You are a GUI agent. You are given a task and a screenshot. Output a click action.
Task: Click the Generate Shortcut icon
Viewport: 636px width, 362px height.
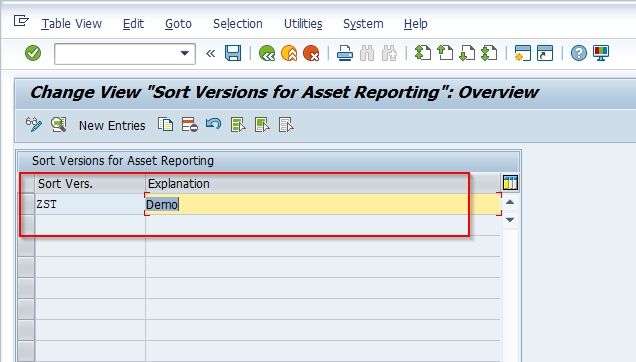click(x=545, y=53)
